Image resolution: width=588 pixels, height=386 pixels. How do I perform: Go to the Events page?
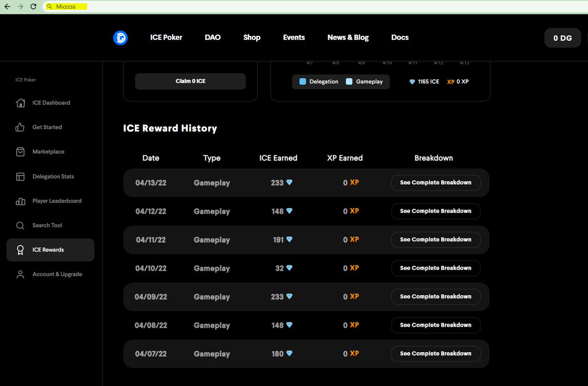[x=294, y=37]
